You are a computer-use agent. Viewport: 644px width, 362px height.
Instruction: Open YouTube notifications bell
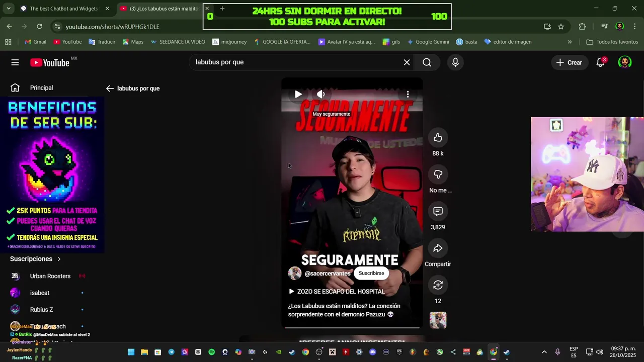600,62
